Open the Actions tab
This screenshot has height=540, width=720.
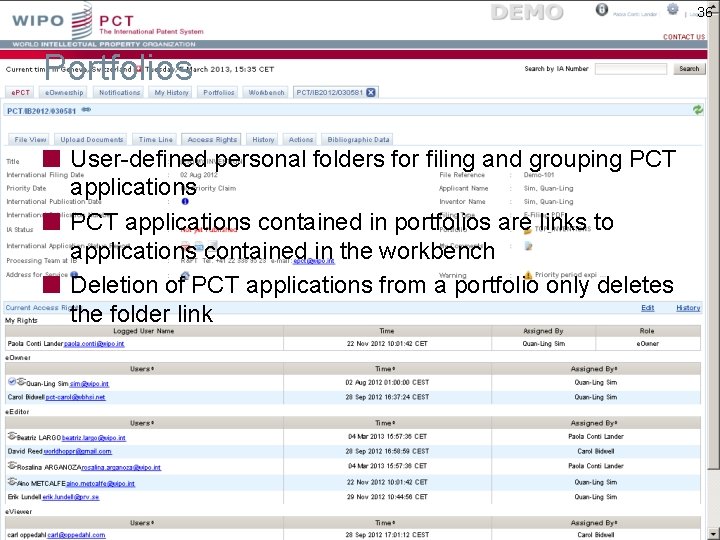pos(301,139)
